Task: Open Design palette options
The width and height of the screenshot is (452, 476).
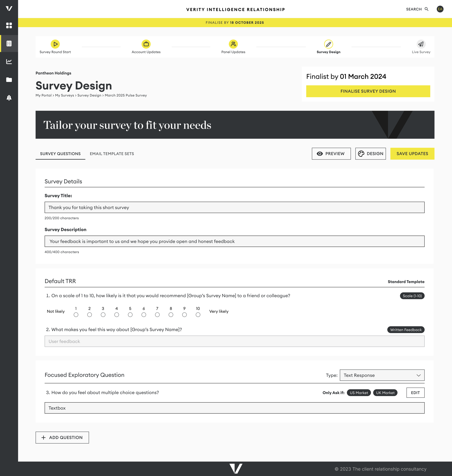Action: pyautogui.click(x=370, y=154)
